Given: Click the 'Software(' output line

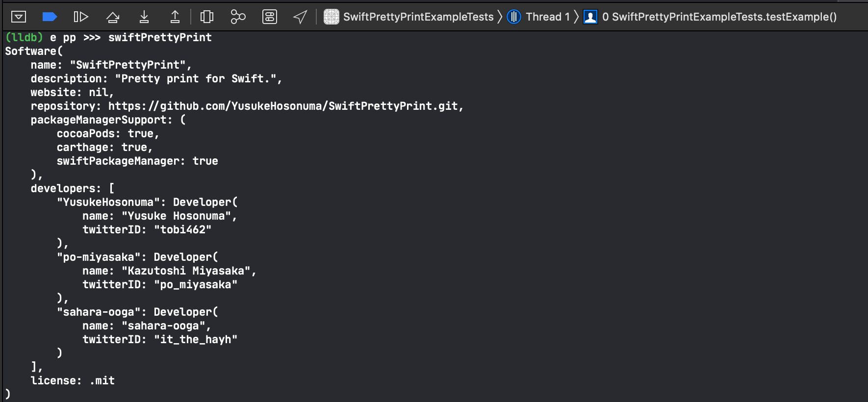Looking at the screenshot, I should click(x=34, y=51).
